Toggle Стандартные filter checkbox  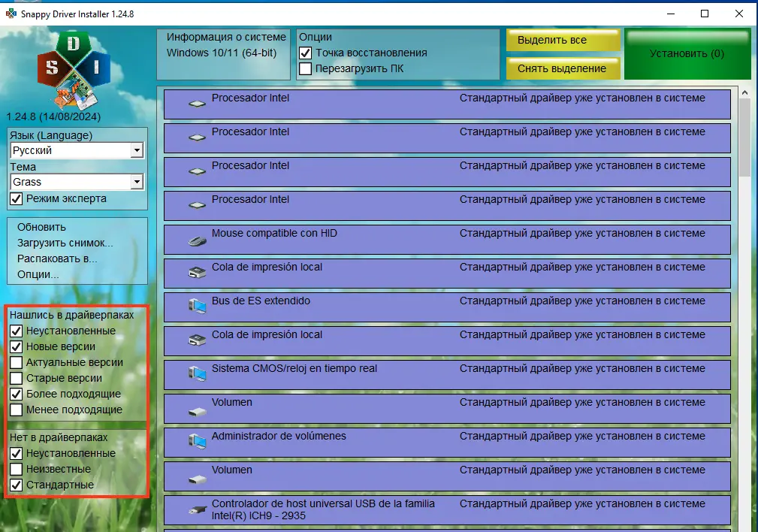click(17, 485)
